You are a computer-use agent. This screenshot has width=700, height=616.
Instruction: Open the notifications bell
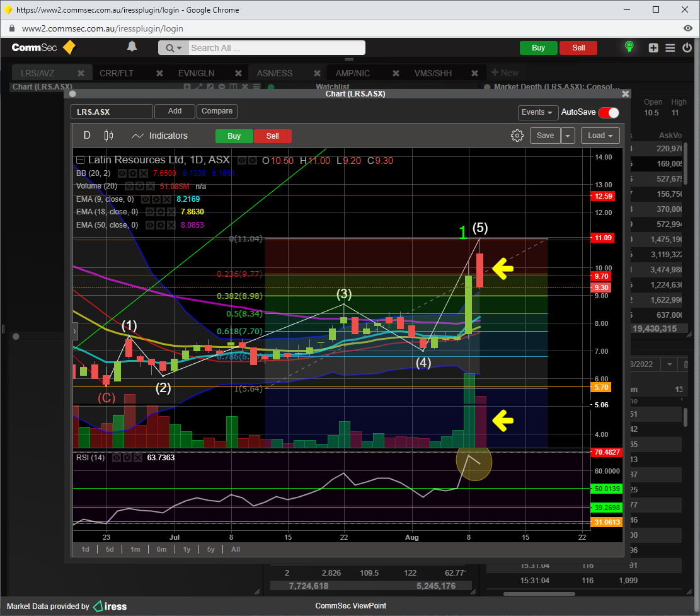(x=132, y=47)
